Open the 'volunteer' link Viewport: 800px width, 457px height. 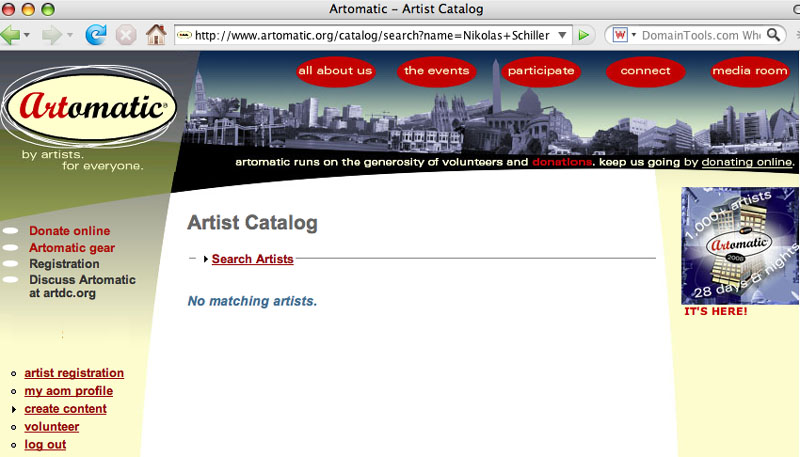tap(52, 426)
